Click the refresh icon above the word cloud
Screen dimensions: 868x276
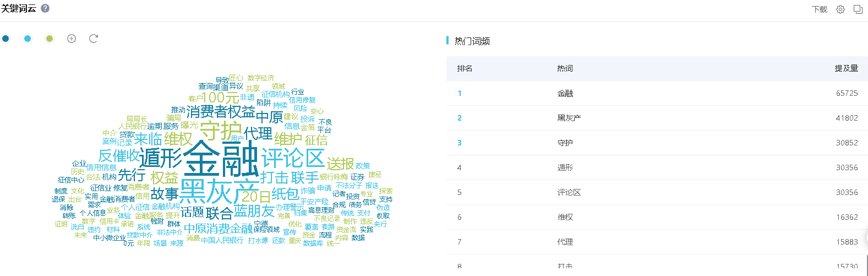[94, 39]
